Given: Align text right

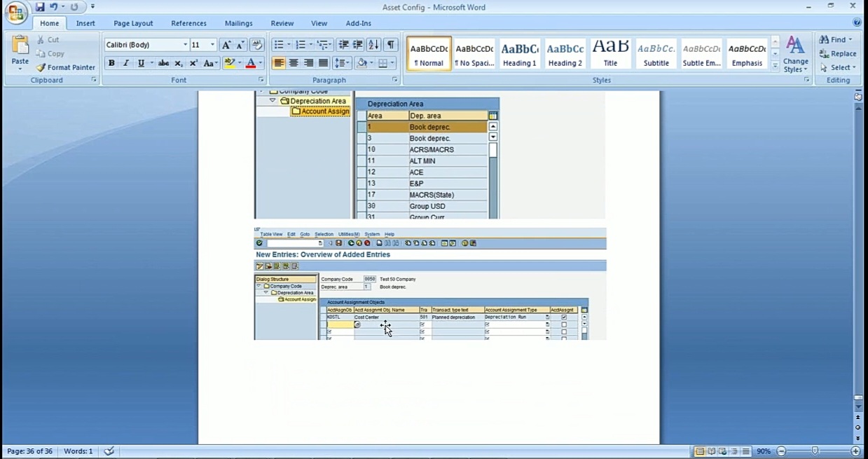Looking at the screenshot, I should 308,63.
